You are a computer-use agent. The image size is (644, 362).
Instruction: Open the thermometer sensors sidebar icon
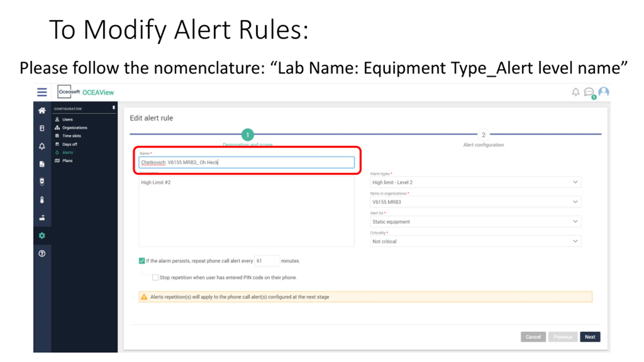(x=42, y=200)
